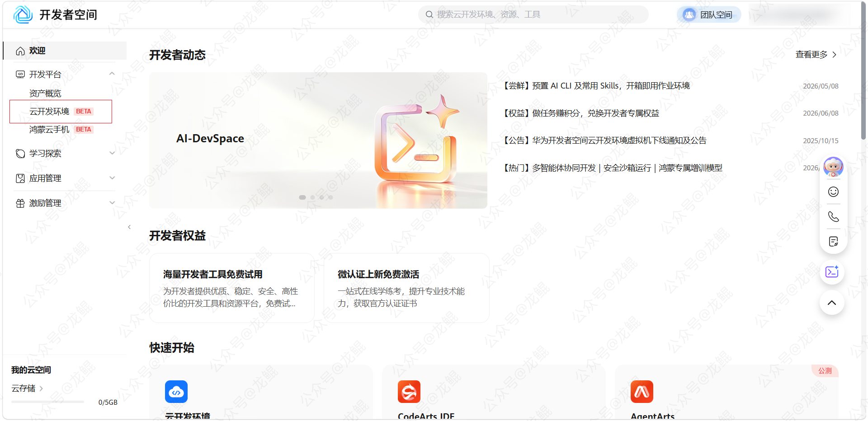Image resolution: width=868 pixels, height=421 pixels.
Task: Open the 云存储 link
Action: 24,388
